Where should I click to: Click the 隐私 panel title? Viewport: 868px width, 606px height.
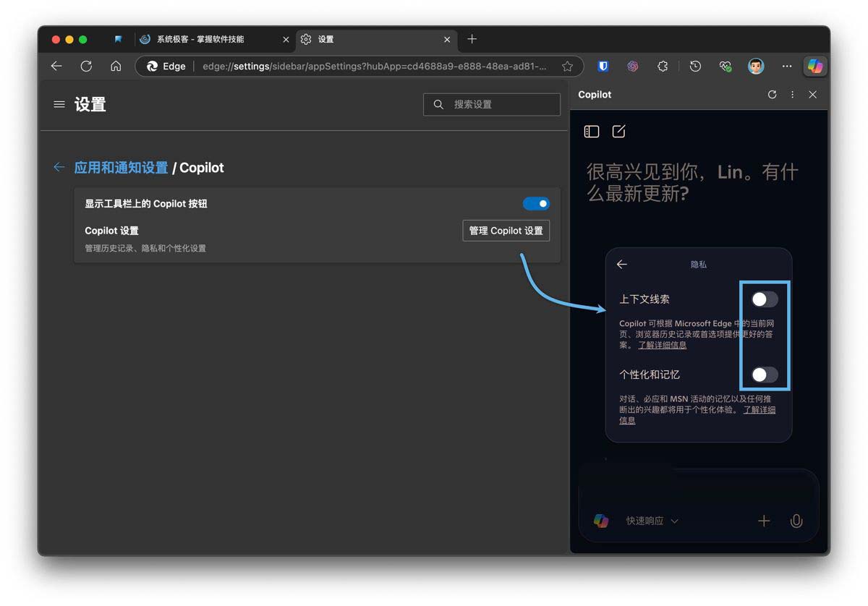click(x=699, y=265)
